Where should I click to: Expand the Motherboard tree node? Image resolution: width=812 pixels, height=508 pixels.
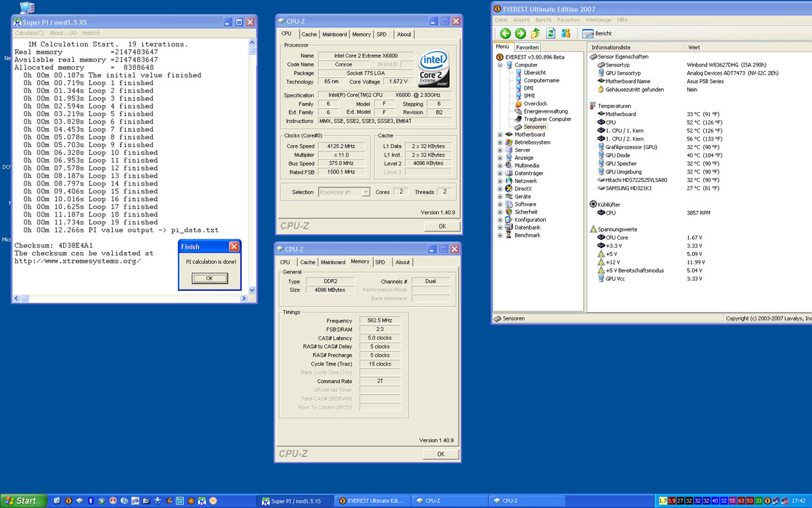pyautogui.click(x=500, y=135)
